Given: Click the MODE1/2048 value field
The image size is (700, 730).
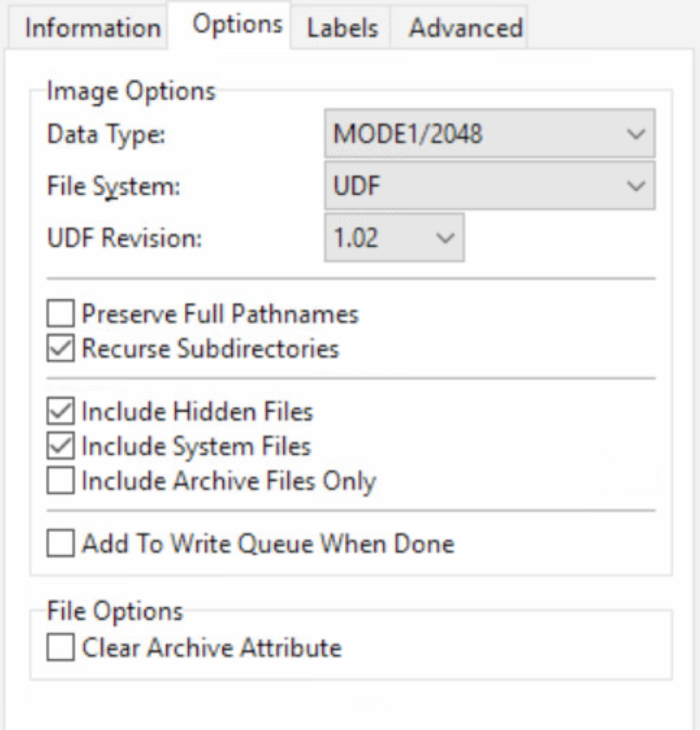Looking at the screenshot, I should click(407, 134).
